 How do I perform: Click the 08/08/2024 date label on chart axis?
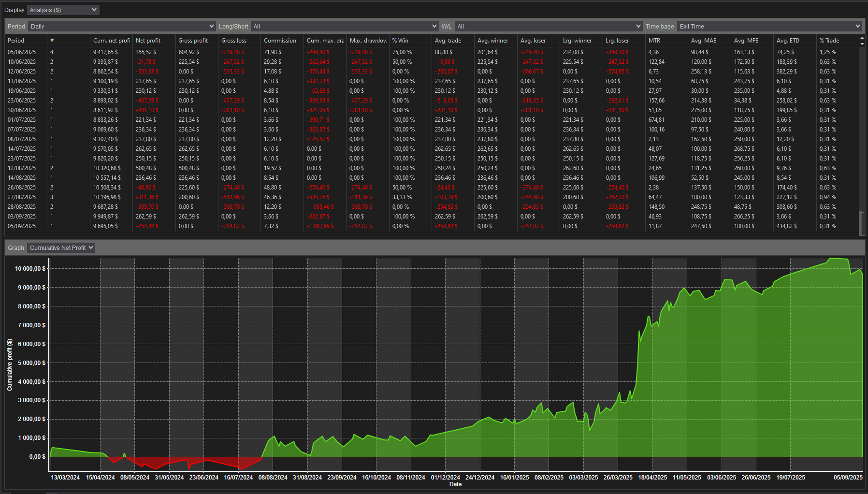(x=273, y=478)
